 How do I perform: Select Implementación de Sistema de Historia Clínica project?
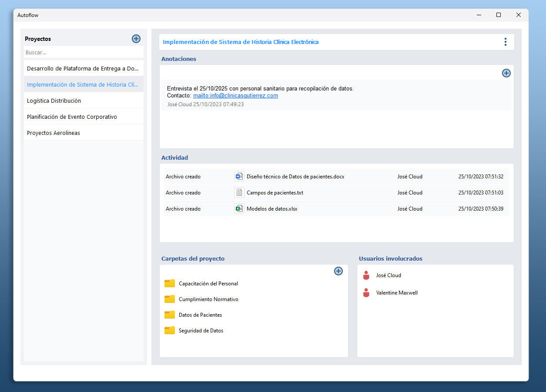[x=84, y=84]
